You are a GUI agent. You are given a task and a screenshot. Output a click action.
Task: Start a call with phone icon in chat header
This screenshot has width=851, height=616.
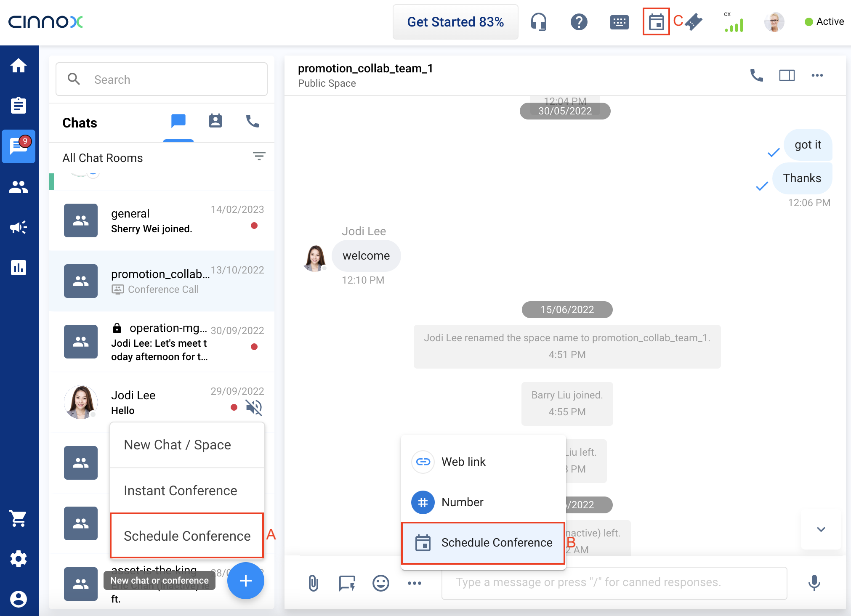click(x=756, y=75)
